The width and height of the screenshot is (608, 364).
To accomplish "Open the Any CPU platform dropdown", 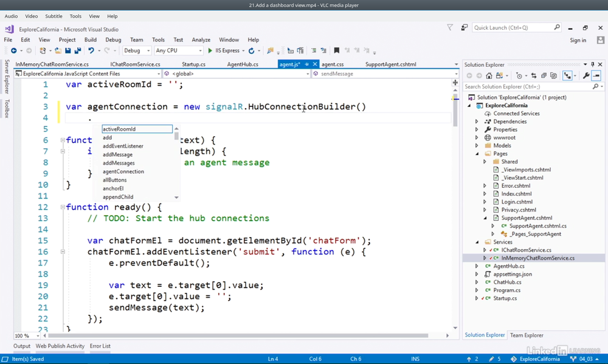I will [178, 50].
